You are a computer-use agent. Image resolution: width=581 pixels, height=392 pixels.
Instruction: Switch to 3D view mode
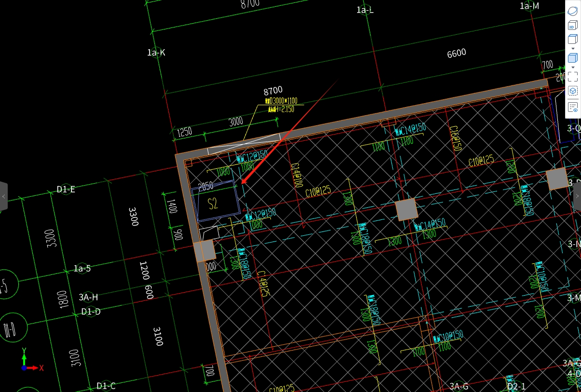(573, 26)
